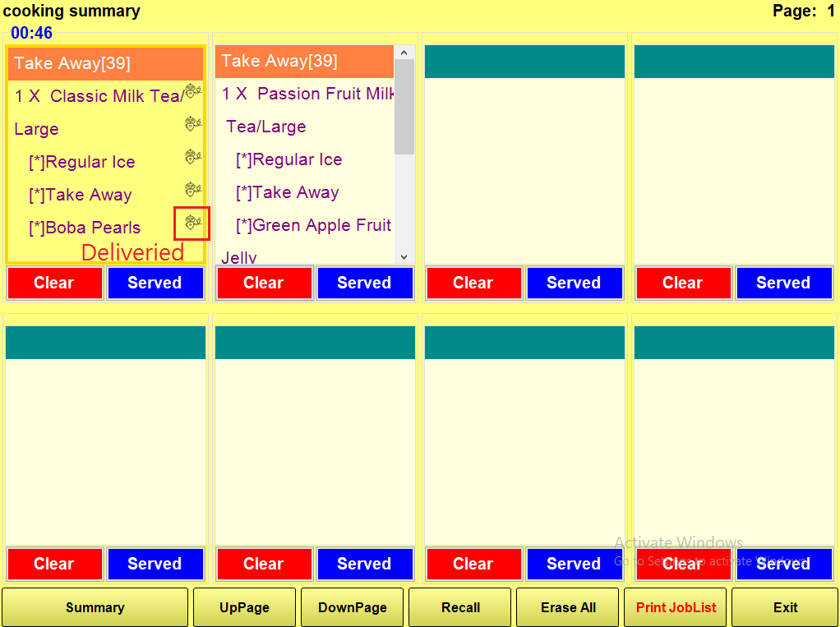Click the 00:46 order timer
The width and height of the screenshot is (840, 627).
pos(31,33)
